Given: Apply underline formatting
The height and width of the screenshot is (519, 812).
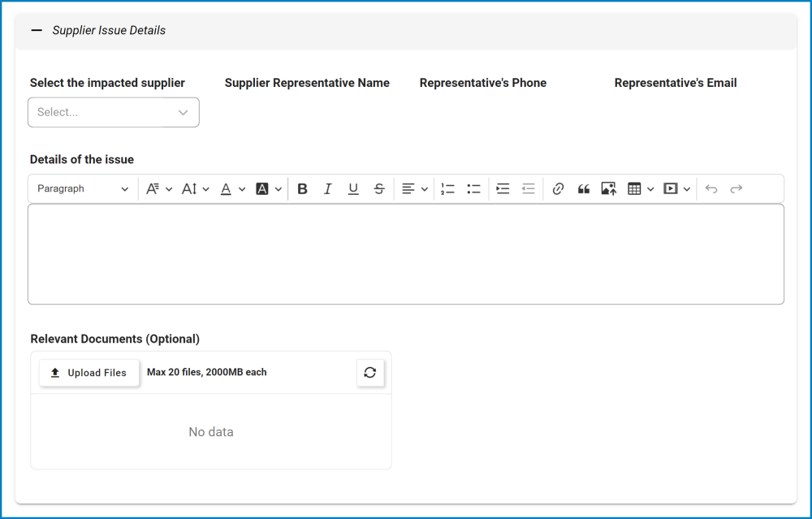Looking at the screenshot, I should tap(353, 189).
